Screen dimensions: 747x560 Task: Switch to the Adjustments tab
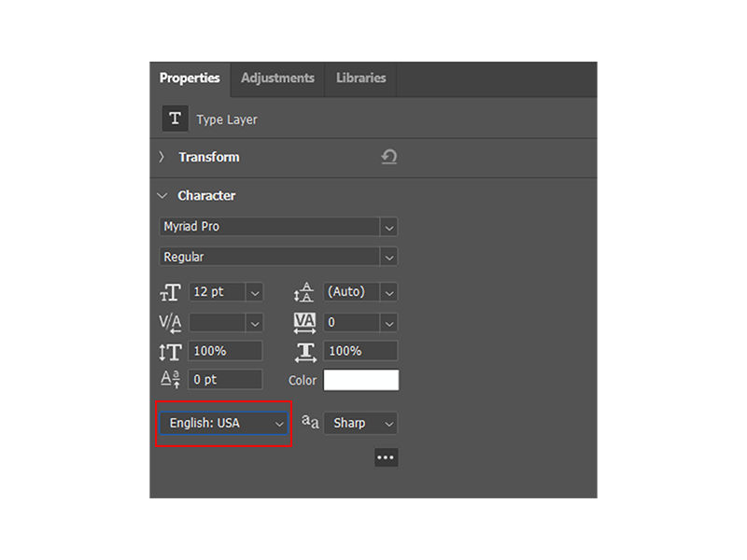pos(276,78)
